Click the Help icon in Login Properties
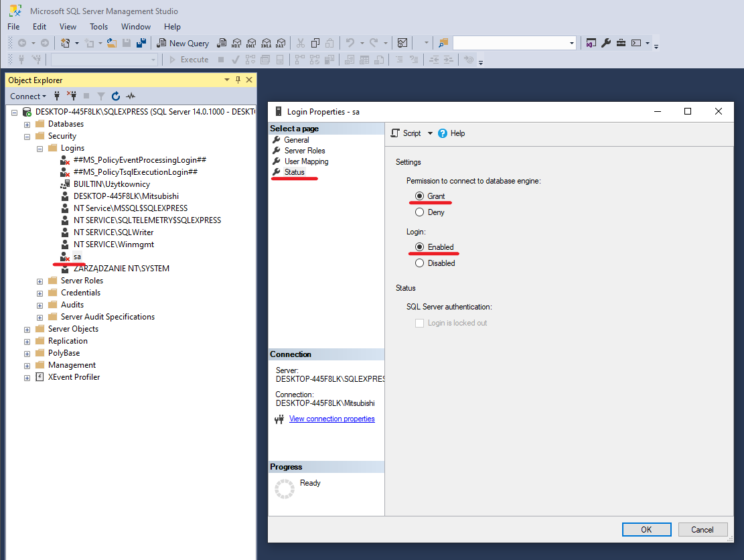This screenshot has width=744, height=560. [451, 133]
